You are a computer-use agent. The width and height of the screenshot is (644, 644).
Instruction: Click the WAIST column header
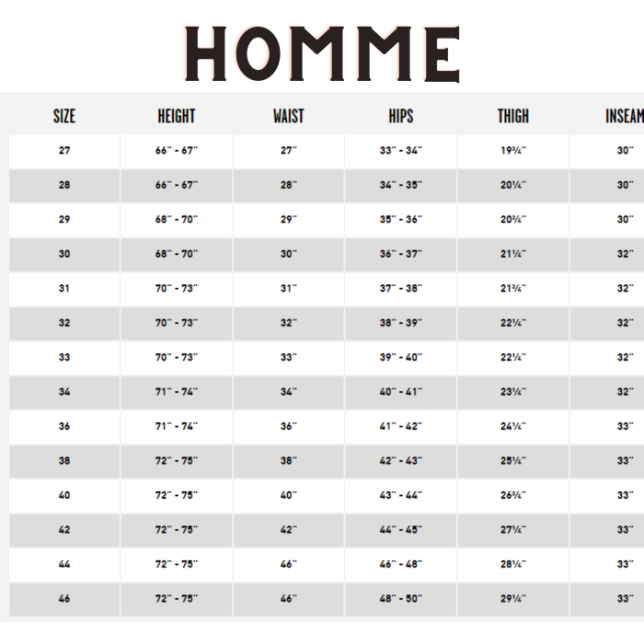(289, 116)
